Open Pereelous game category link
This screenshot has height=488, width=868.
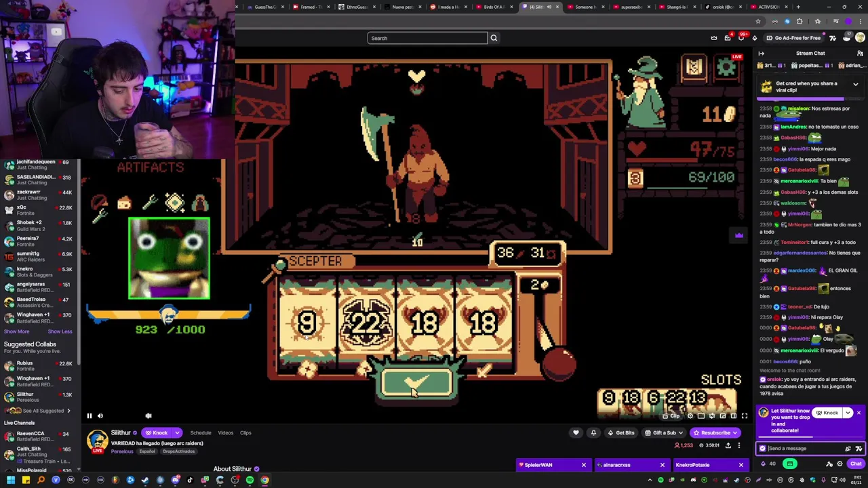122,451
